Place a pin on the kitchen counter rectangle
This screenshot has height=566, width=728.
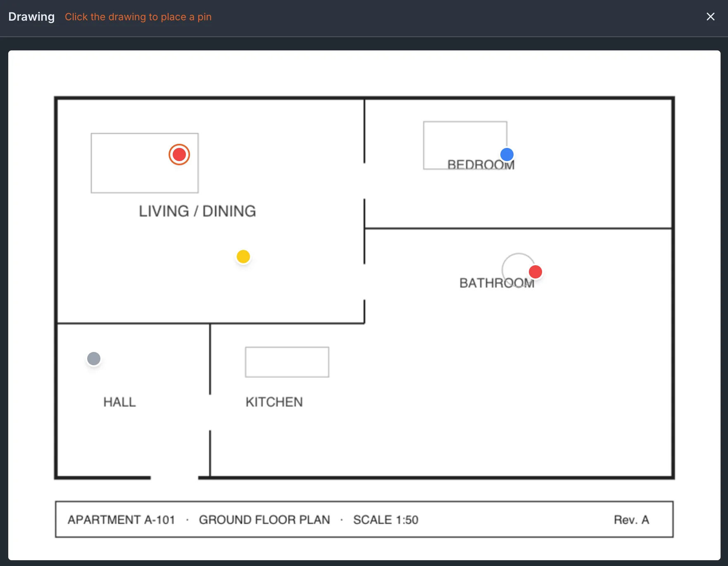point(287,362)
